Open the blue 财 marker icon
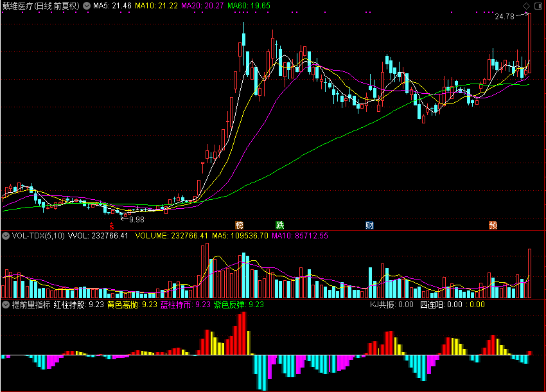This screenshot has height=392, width=546. 369,225
